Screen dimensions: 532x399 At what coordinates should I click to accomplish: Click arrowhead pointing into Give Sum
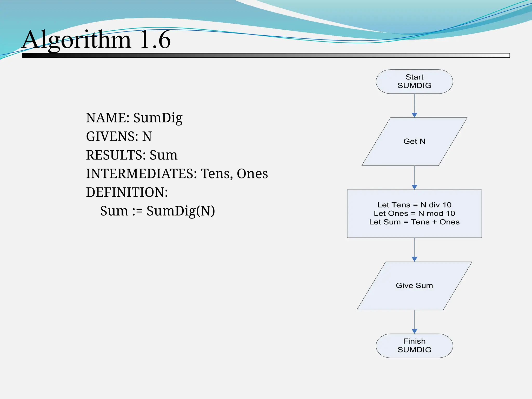point(414,259)
